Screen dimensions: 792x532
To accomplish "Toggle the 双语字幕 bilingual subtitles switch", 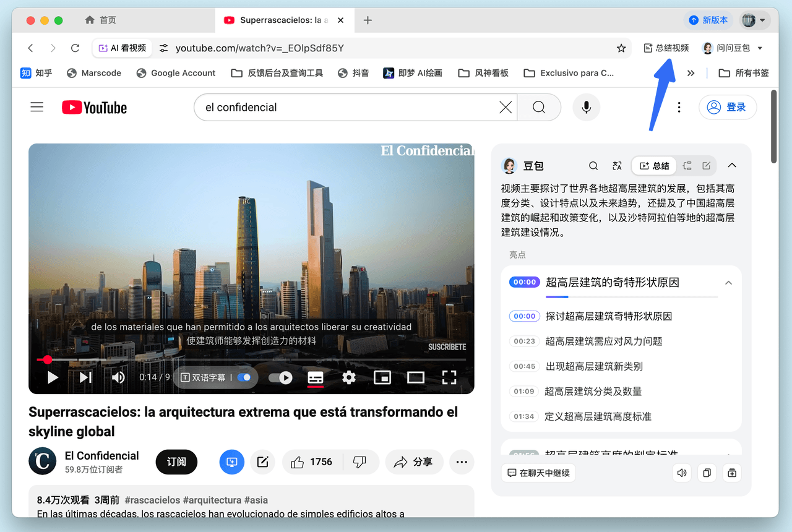I will (244, 377).
